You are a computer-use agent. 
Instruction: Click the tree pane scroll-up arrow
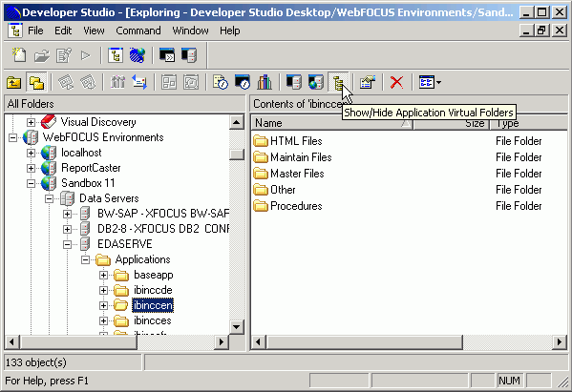237,122
